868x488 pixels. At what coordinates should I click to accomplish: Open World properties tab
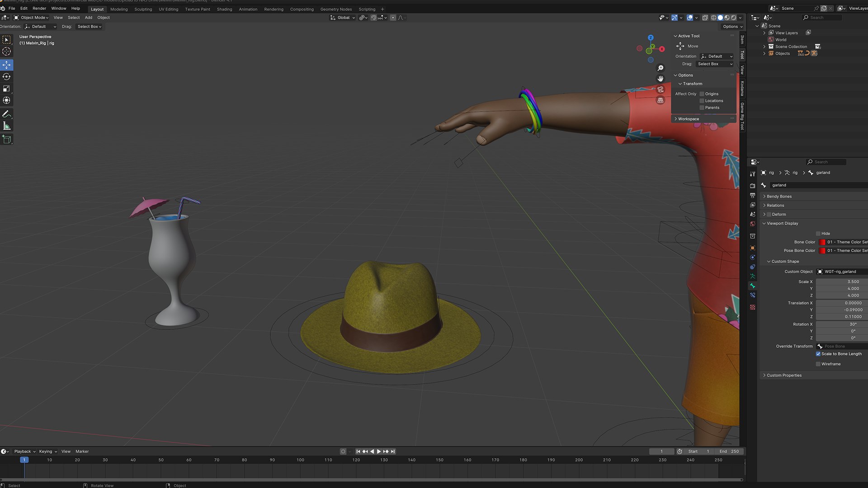pyautogui.click(x=752, y=224)
